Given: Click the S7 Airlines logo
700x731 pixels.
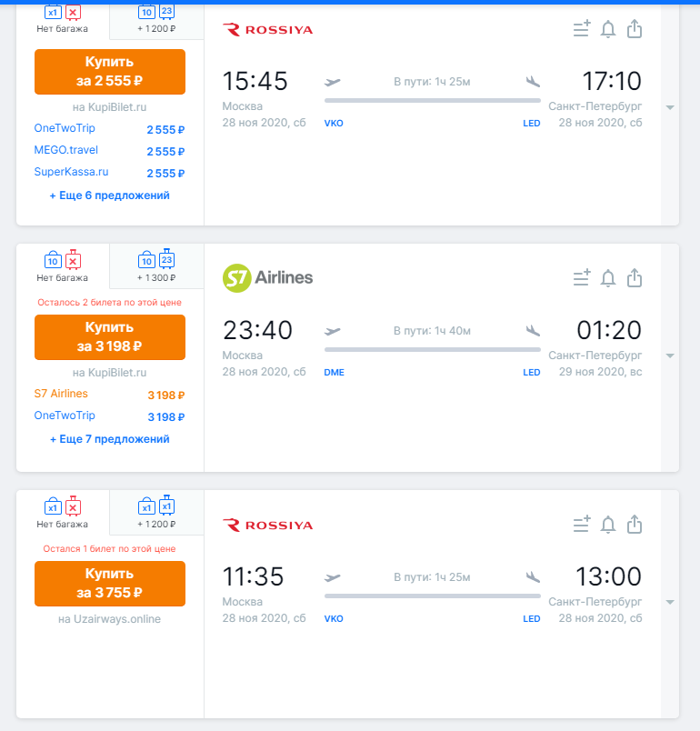Looking at the screenshot, I should 267,278.
